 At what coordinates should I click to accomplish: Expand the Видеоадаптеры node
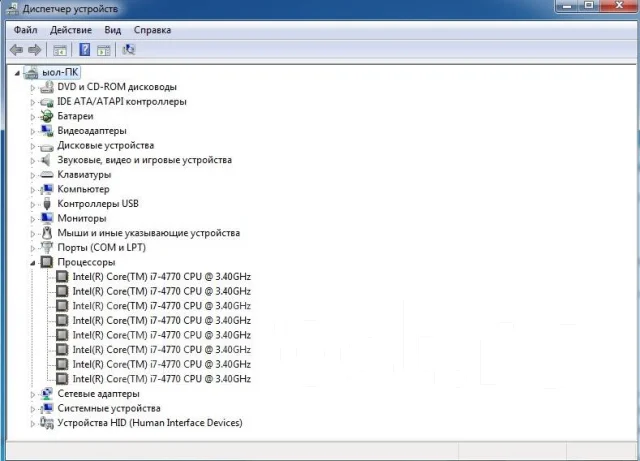[33, 131]
